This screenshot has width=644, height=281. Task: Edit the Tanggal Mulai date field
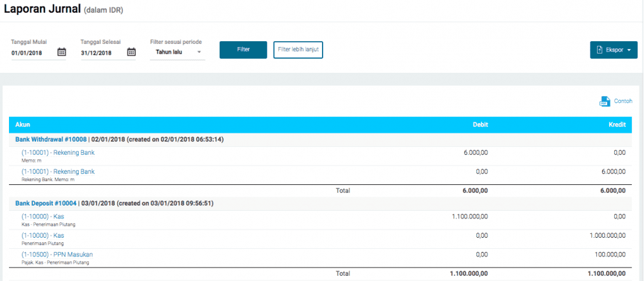pyautogui.click(x=33, y=53)
